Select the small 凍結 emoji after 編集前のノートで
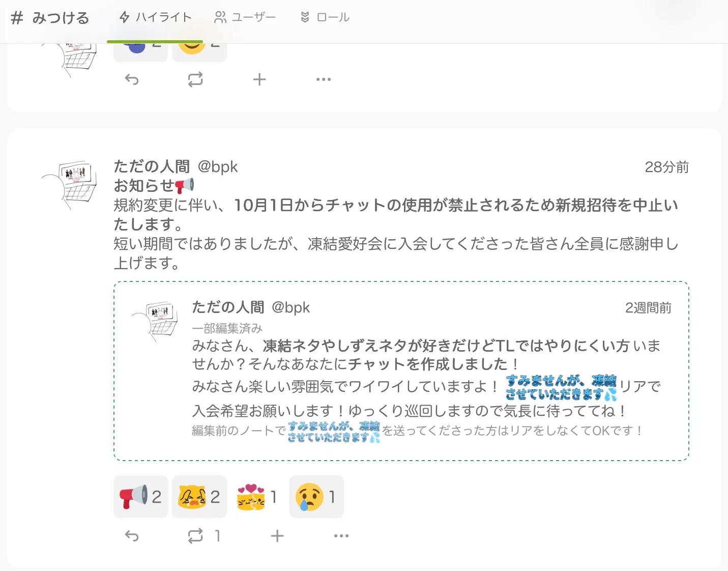Screen dimensions: 728x571 [x=334, y=432]
